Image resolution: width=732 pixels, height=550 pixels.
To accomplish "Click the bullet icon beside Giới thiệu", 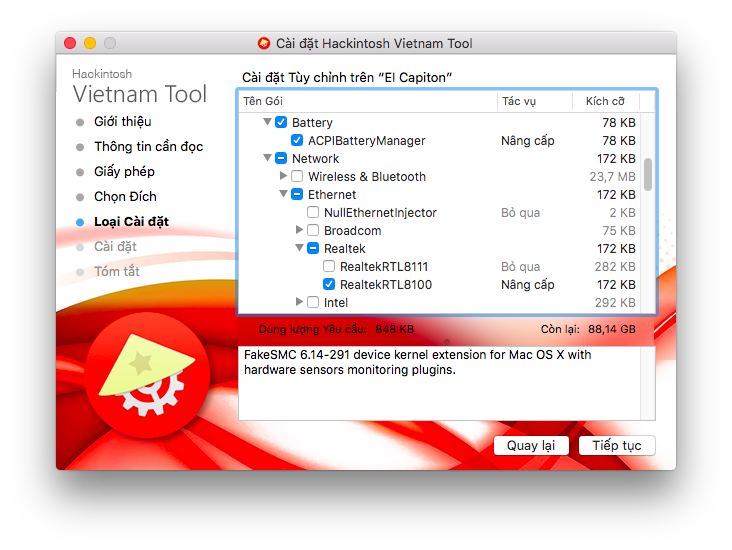I will (80, 122).
